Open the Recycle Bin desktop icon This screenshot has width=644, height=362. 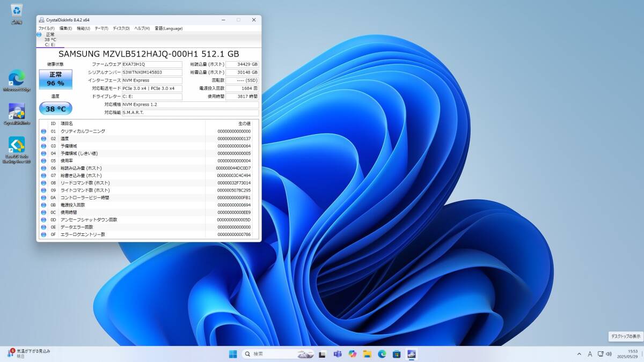pyautogui.click(x=17, y=11)
